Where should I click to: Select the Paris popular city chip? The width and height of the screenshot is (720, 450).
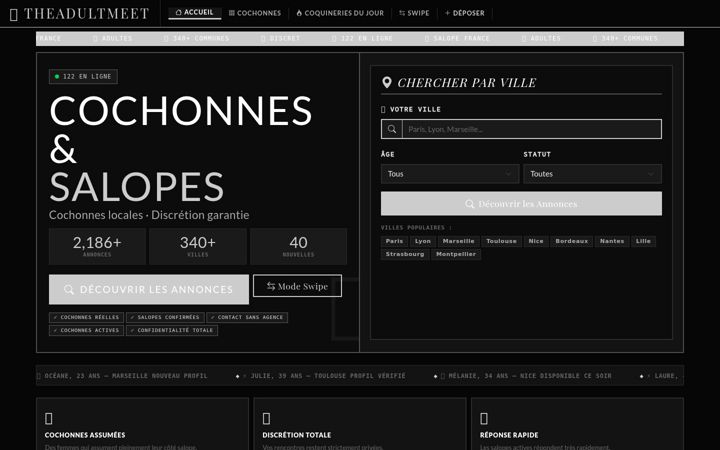(394, 241)
